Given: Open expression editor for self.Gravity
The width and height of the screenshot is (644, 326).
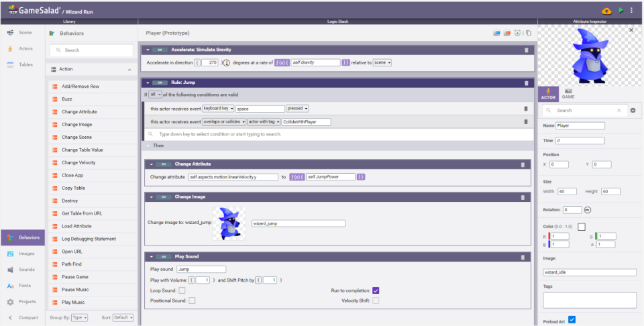Looking at the screenshot, I should [282, 63].
